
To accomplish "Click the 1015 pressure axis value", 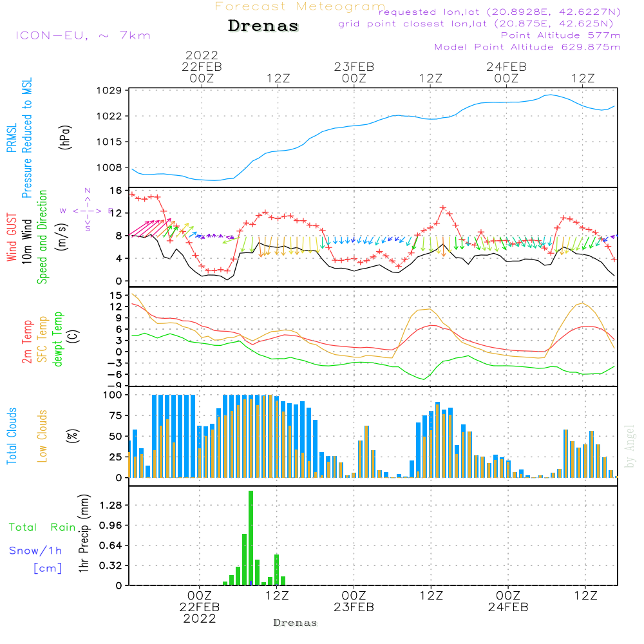I will pyautogui.click(x=109, y=142).
